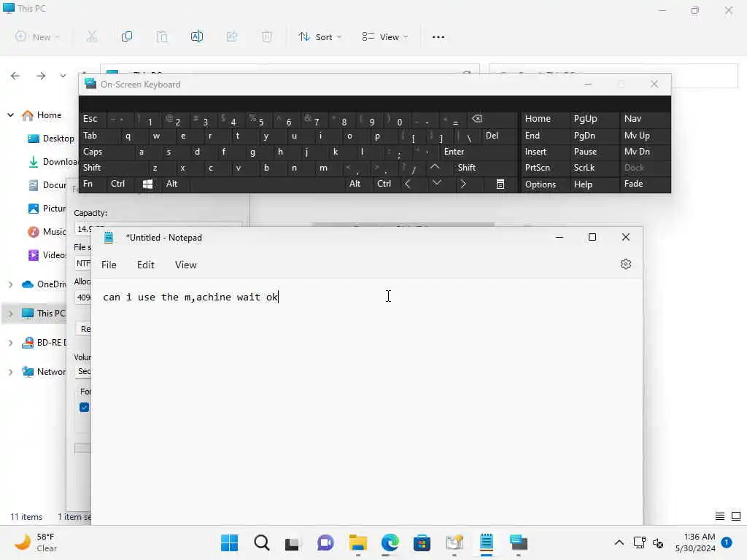Click the right arrow key on On-Screen Keyboard
This screenshot has width=747, height=560.
(x=463, y=184)
